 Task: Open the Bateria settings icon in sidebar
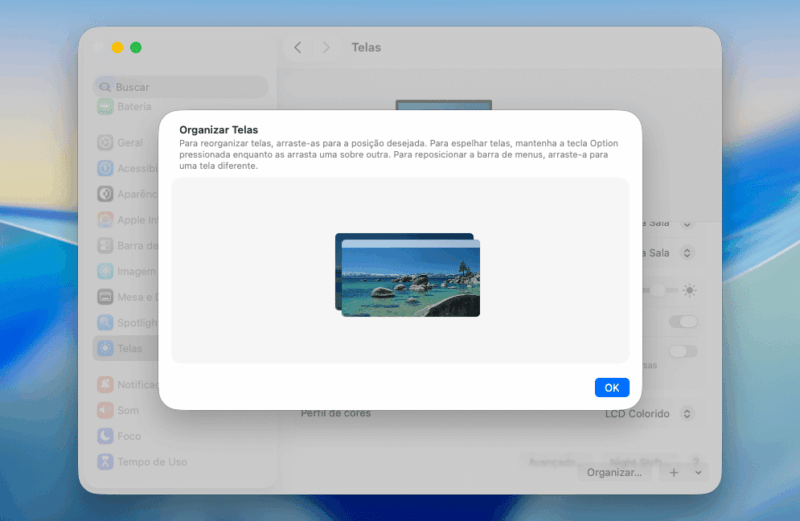click(x=105, y=107)
